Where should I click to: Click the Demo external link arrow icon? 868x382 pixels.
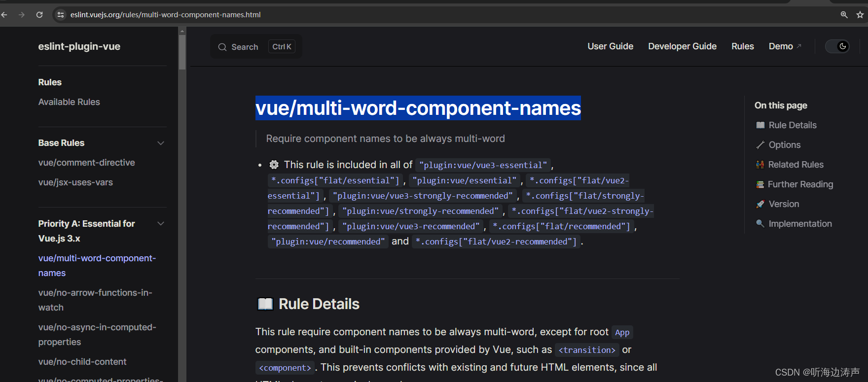799,46
